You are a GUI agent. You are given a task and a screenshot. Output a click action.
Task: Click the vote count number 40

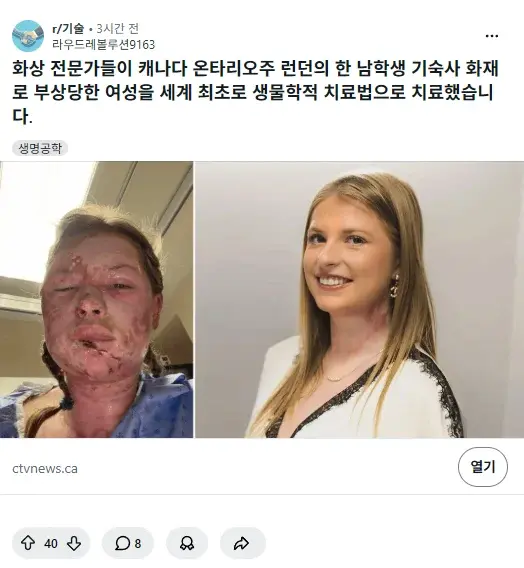point(51,543)
